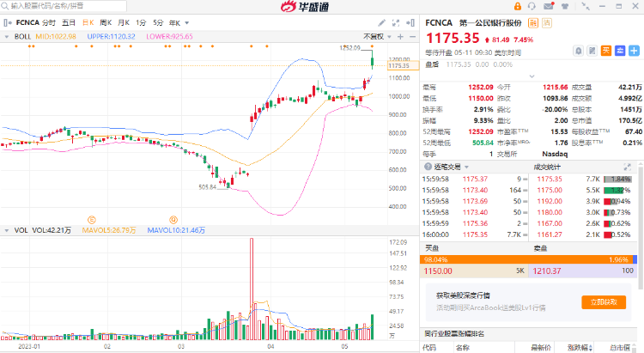Open the VOL indicator dropdown arrow

7,230
